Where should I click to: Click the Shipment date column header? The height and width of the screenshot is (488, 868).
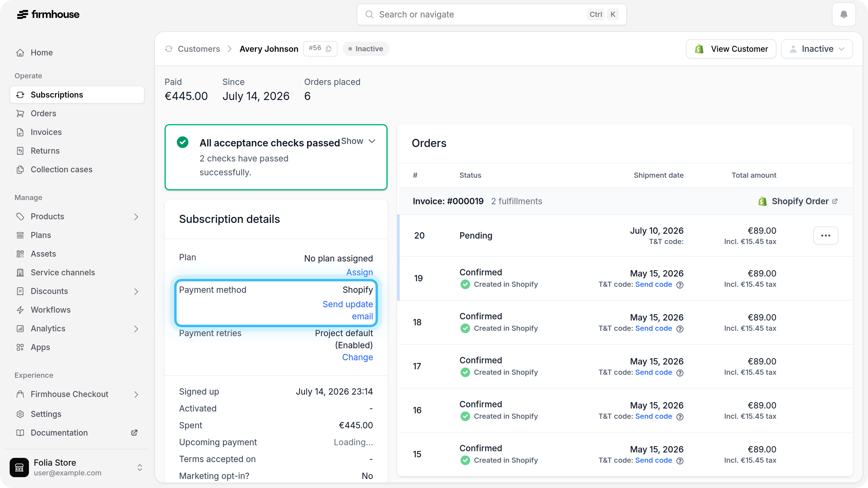[x=659, y=175]
